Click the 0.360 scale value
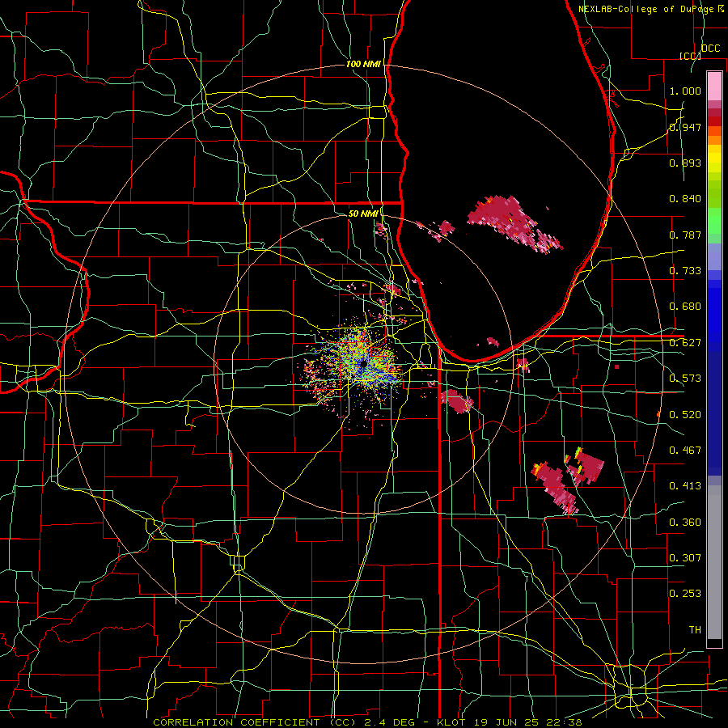Viewport: 728px width, 728px height. 685,523
